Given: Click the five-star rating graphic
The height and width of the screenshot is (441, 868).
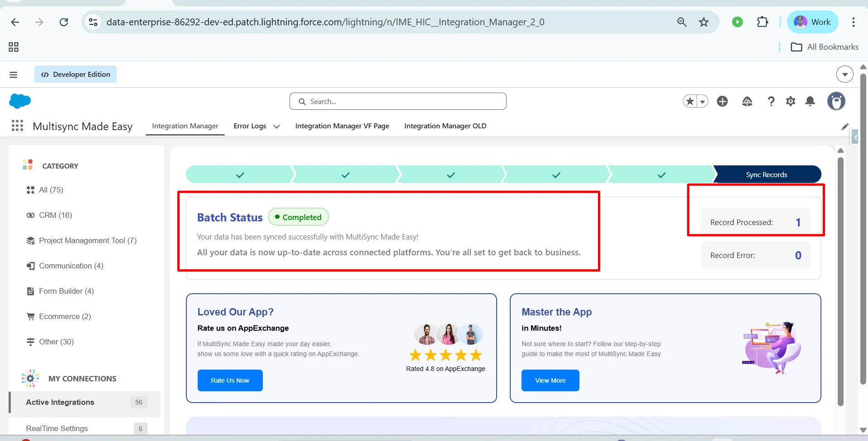Looking at the screenshot, I should point(446,355).
